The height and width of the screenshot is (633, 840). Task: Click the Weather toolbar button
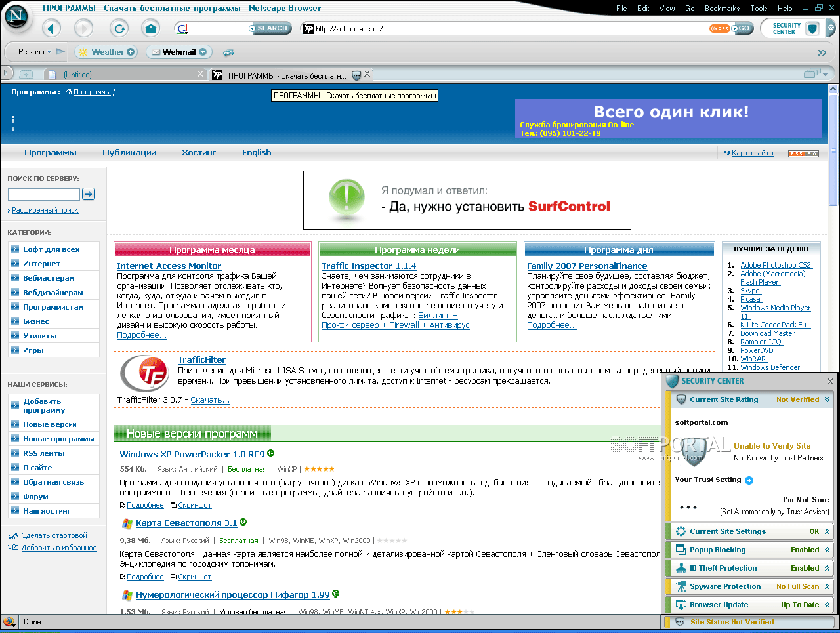coord(106,52)
